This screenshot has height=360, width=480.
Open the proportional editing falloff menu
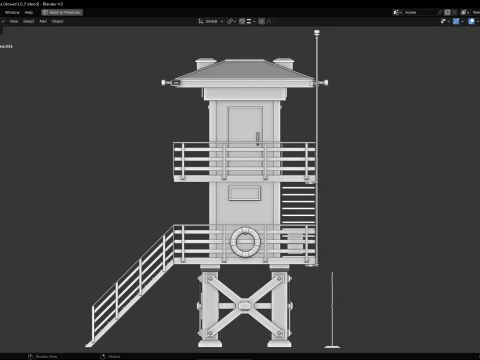tap(271, 21)
